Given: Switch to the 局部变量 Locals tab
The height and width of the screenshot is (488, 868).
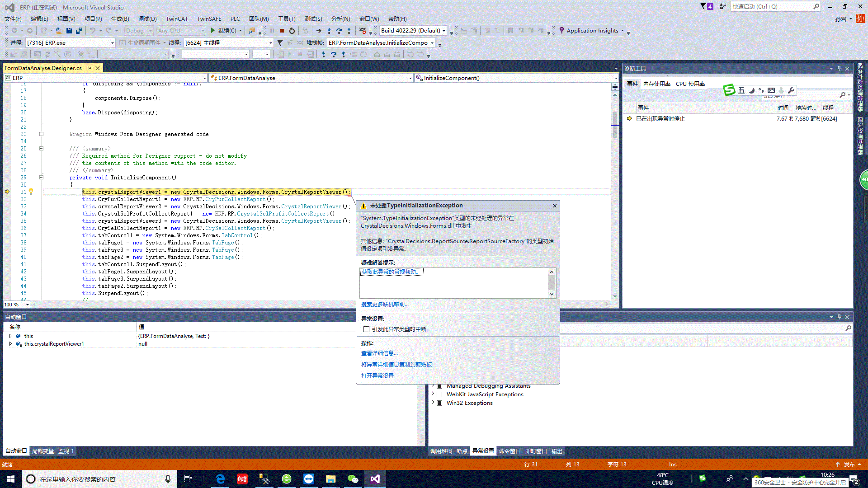Looking at the screenshot, I should [x=42, y=451].
